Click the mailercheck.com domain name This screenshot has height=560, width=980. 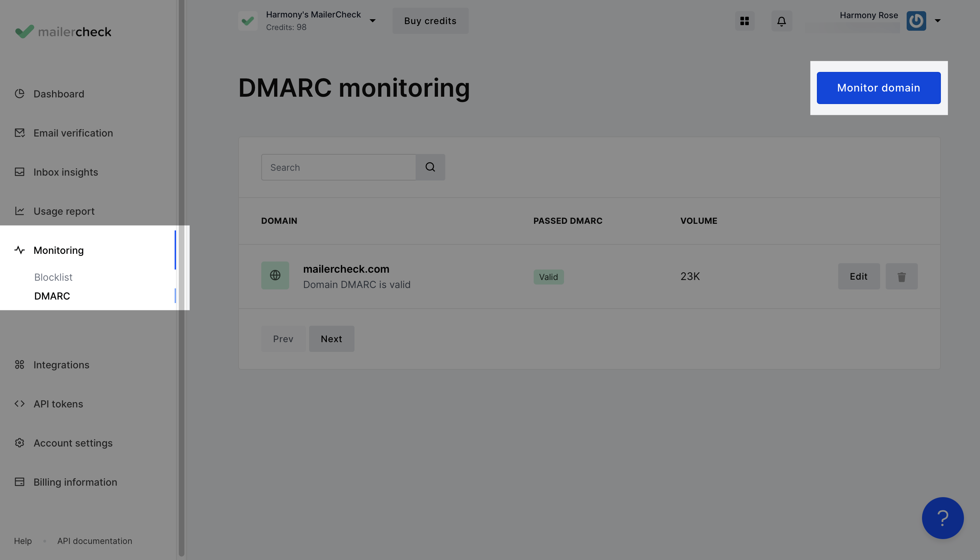346,268
